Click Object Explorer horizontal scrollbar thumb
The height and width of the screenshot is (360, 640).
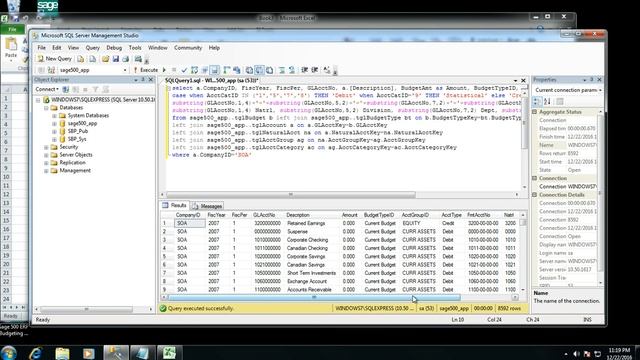[x=86, y=309]
